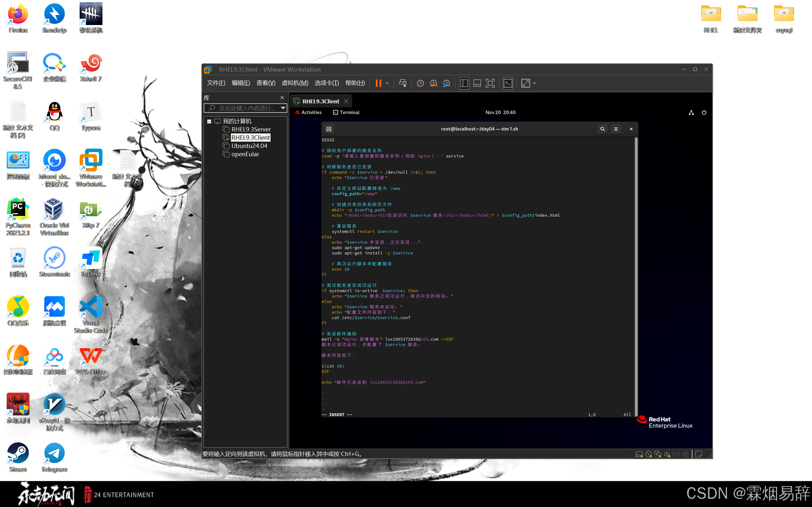Open the snapshot manager wrench icon
The image size is (812, 507).
pos(447,83)
